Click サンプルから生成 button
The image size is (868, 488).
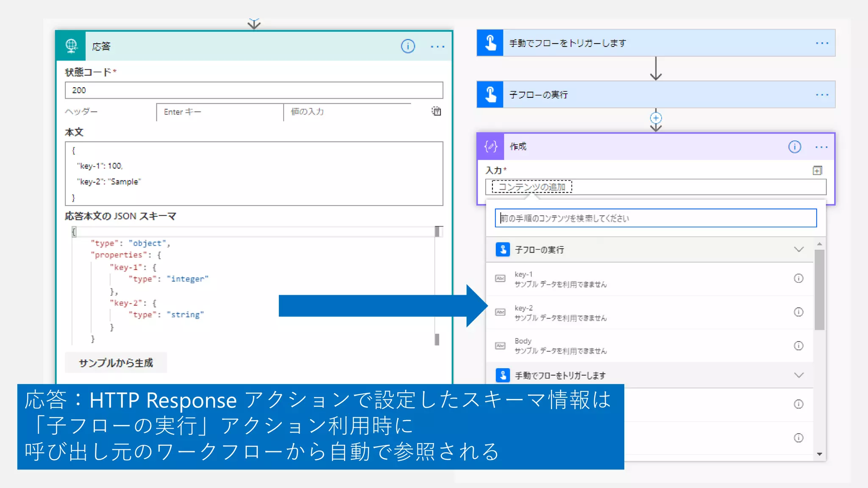coord(116,363)
